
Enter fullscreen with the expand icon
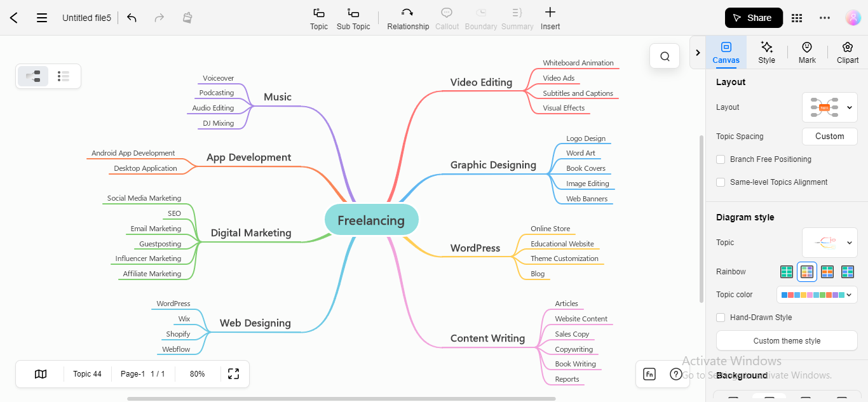pyautogui.click(x=233, y=373)
